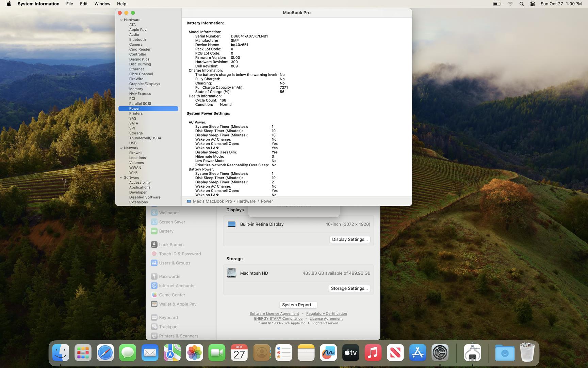Open System Information icon in the Dock

point(472,353)
